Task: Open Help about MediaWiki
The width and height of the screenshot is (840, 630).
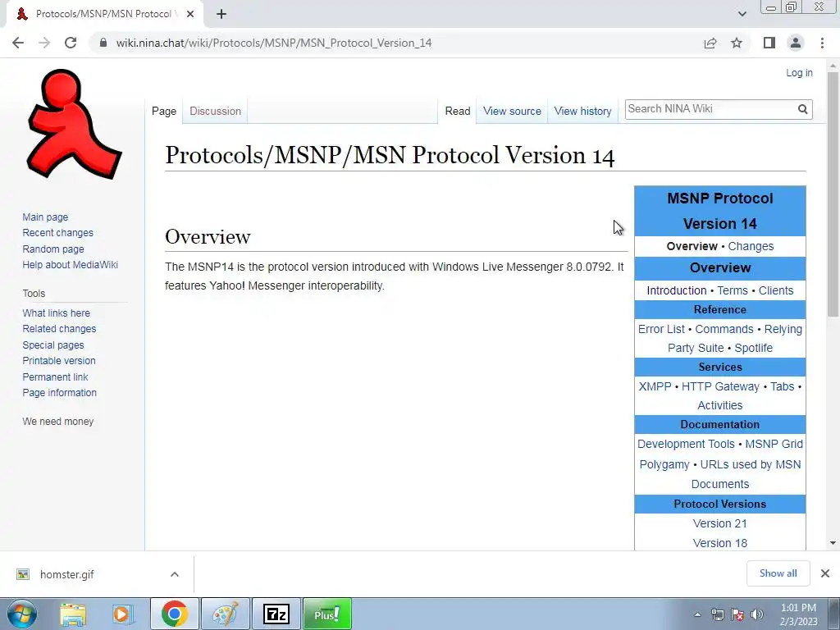Action: click(x=71, y=265)
